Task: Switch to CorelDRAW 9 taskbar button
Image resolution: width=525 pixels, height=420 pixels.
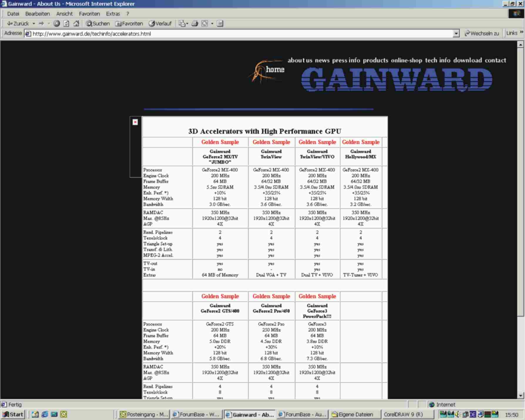Action: pos(408,414)
